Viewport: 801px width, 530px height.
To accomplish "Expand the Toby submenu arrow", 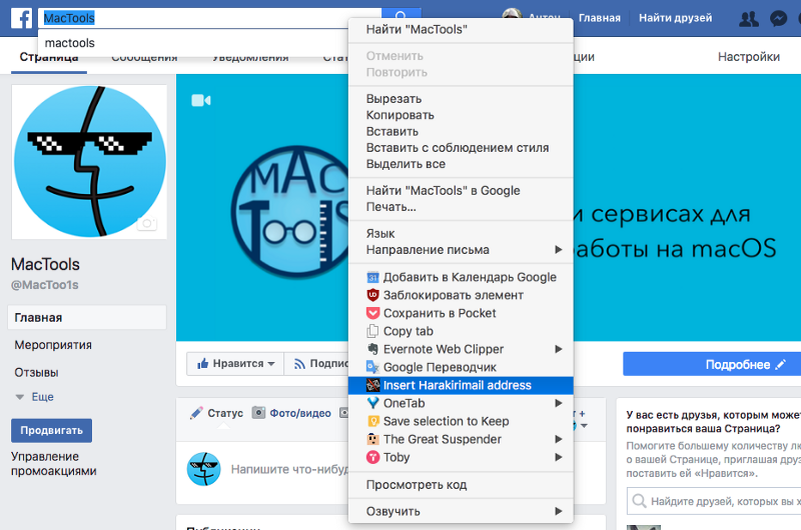I will (558, 457).
